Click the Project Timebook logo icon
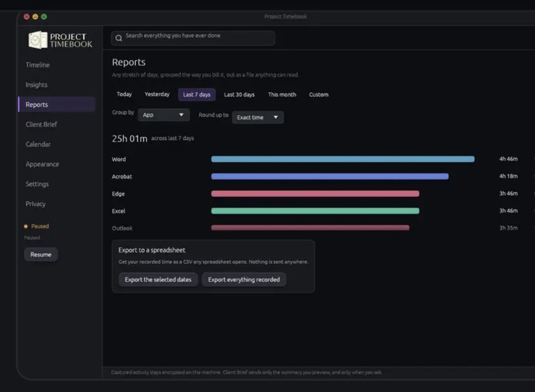 tap(38, 40)
